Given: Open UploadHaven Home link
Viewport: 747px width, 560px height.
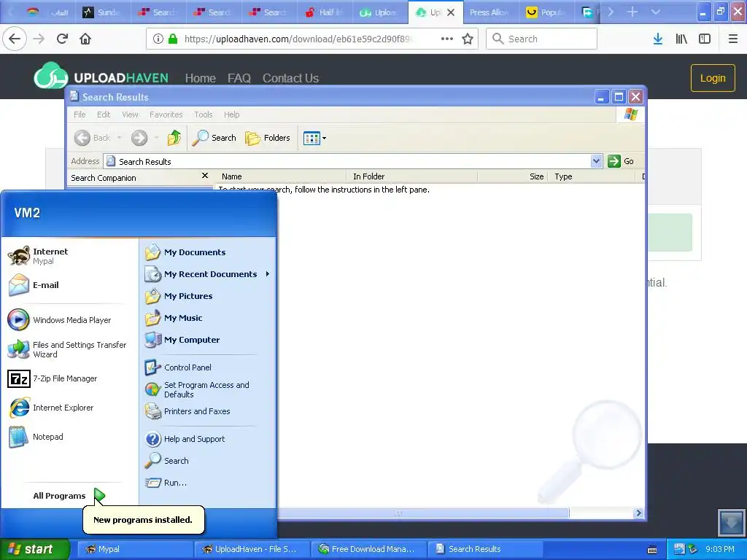Looking at the screenshot, I should 200,78.
